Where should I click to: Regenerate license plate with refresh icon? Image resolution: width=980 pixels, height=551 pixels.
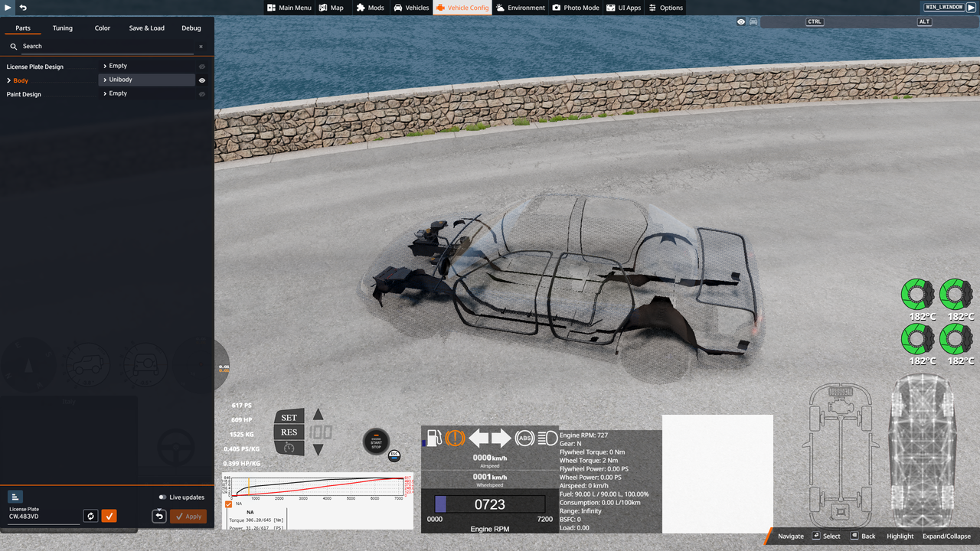point(90,516)
